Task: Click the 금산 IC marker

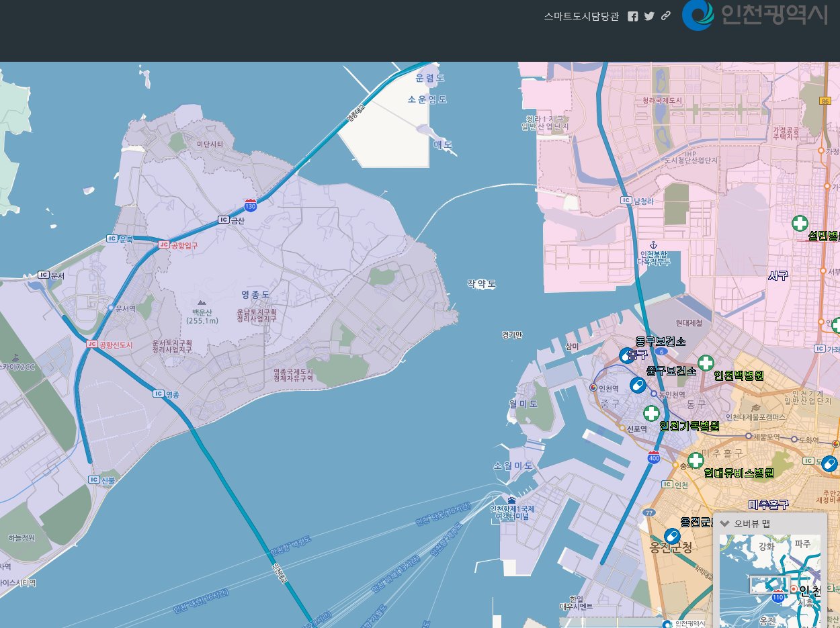Action: point(224,220)
